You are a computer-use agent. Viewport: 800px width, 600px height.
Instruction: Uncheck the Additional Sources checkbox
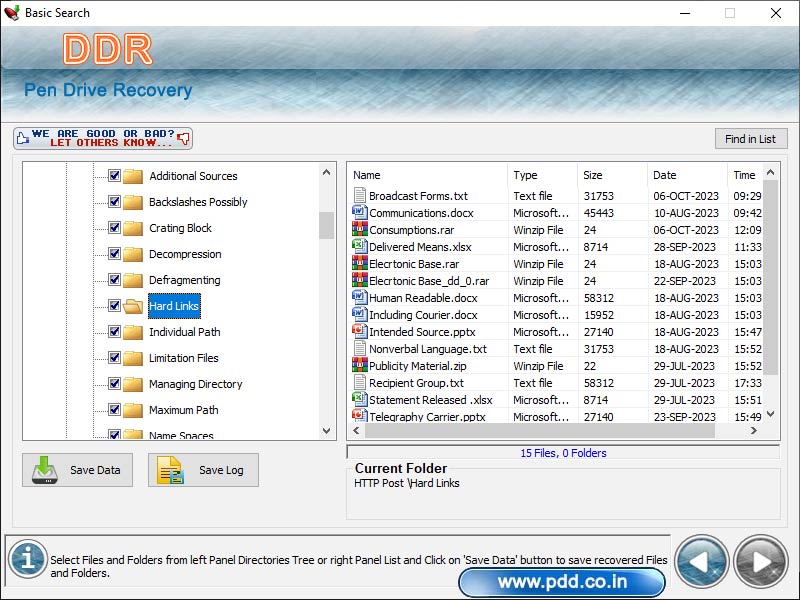[x=113, y=176]
